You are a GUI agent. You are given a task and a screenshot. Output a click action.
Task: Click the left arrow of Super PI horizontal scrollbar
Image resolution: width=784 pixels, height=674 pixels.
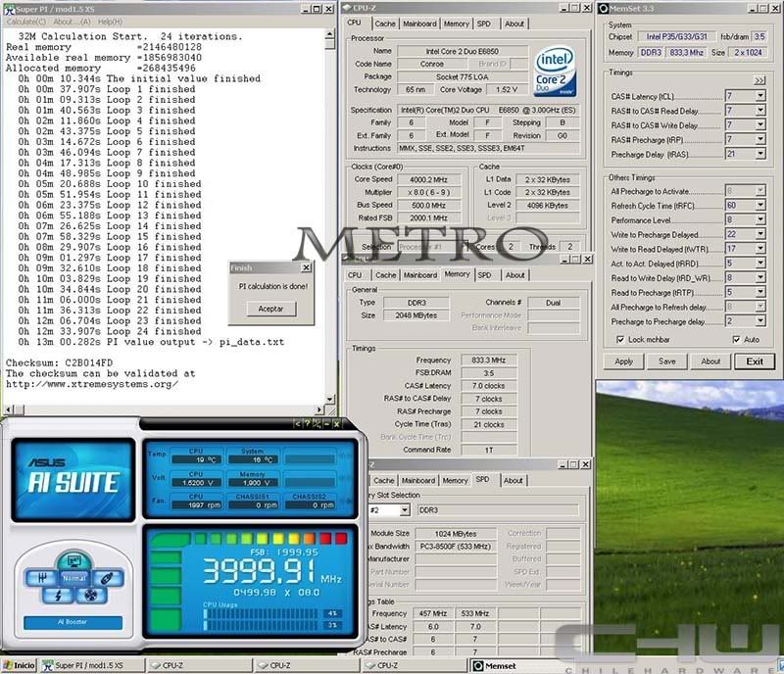coord(9,409)
